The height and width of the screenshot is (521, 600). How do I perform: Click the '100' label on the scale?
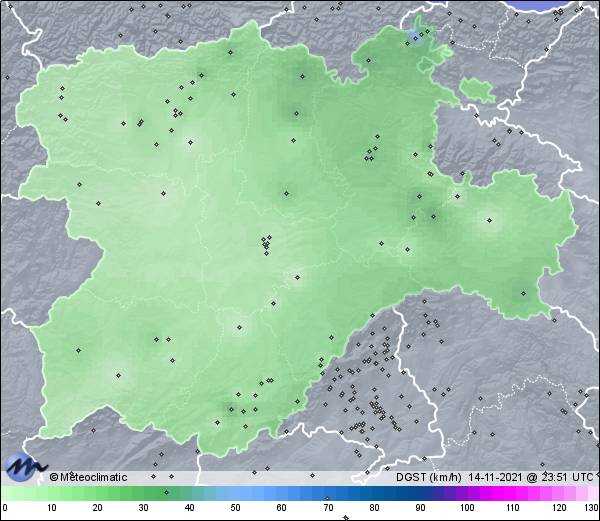click(467, 508)
